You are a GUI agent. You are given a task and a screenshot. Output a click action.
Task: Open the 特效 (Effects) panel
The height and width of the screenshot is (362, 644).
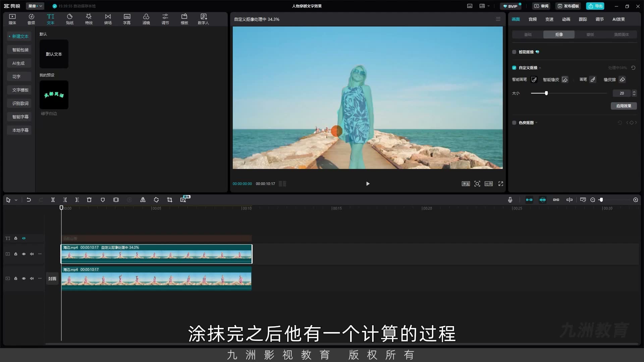[89, 19]
